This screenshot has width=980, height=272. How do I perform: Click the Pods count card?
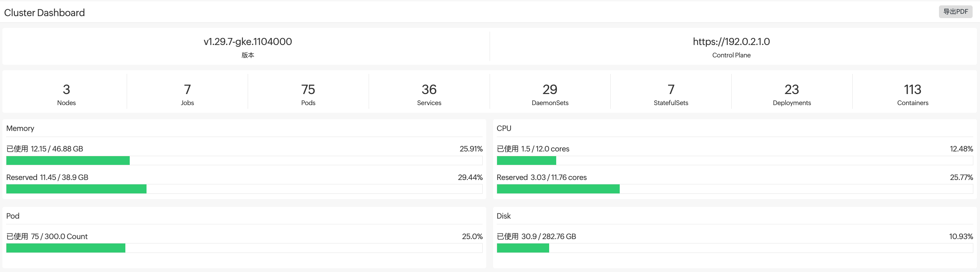click(308, 94)
